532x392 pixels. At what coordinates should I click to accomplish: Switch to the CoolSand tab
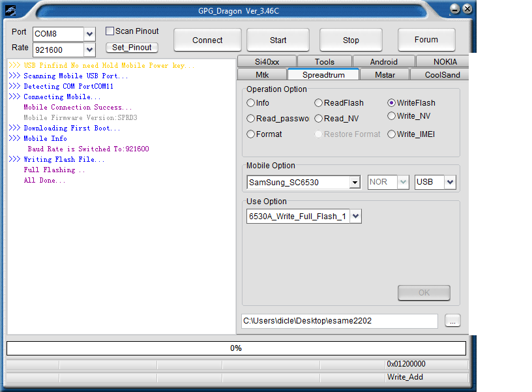(439, 74)
